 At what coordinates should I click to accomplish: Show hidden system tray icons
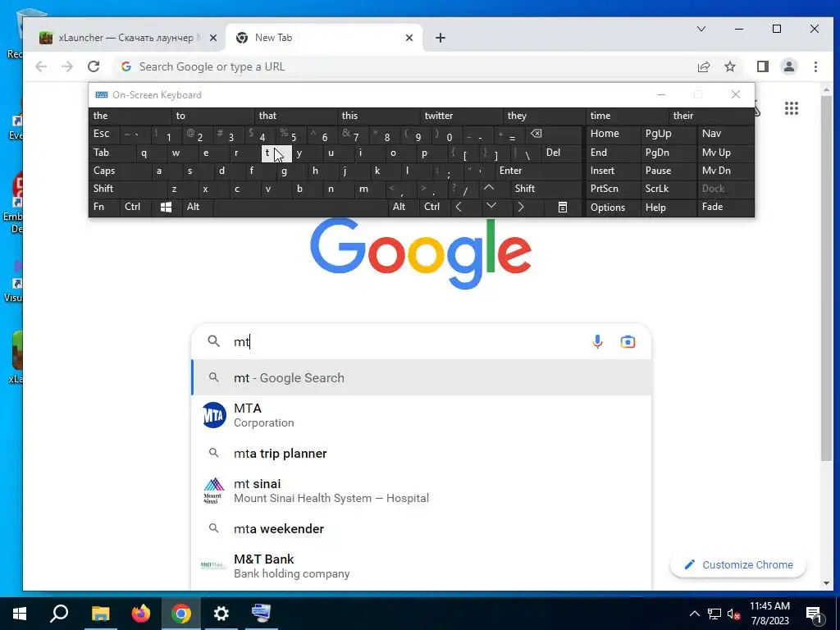[694, 614]
